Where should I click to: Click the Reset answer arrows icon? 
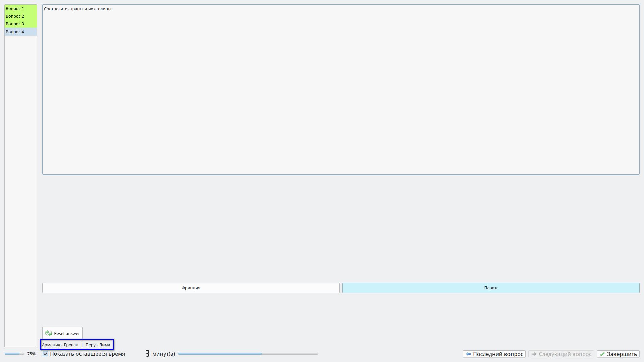49,333
